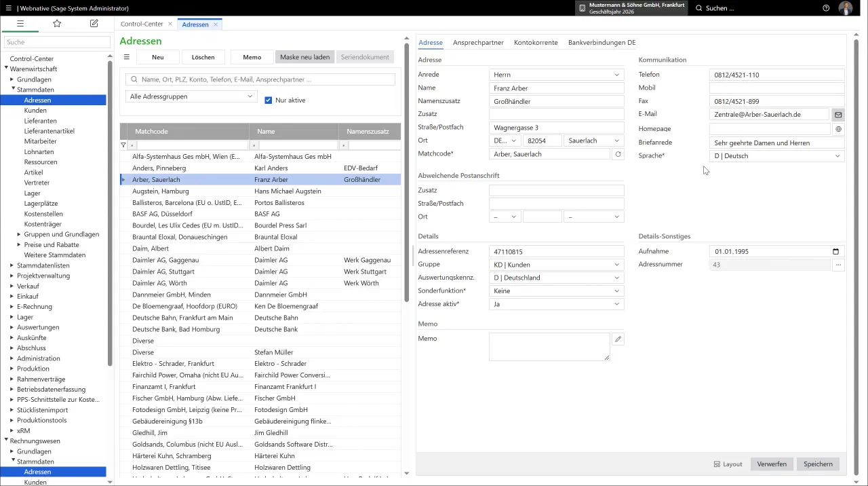Open Lieferanten in the navigation tree
Image resolution: width=868 pixels, height=486 pixels.
pyautogui.click(x=41, y=121)
